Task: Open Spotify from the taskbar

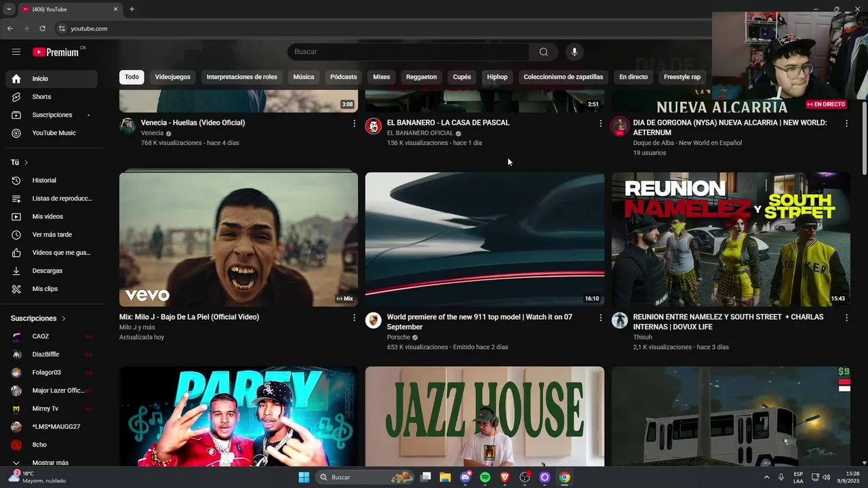Action: coord(485,477)
